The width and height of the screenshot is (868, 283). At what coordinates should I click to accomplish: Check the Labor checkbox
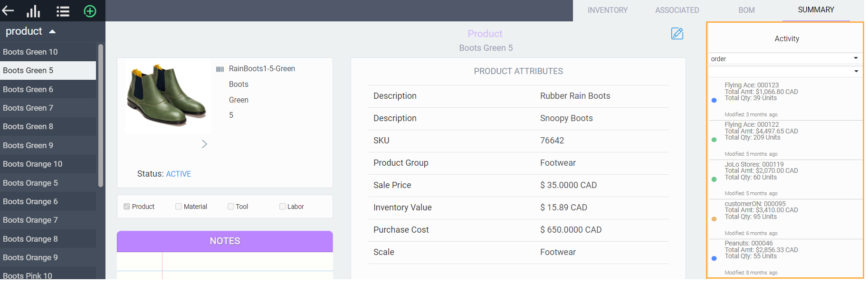[283, 207]
